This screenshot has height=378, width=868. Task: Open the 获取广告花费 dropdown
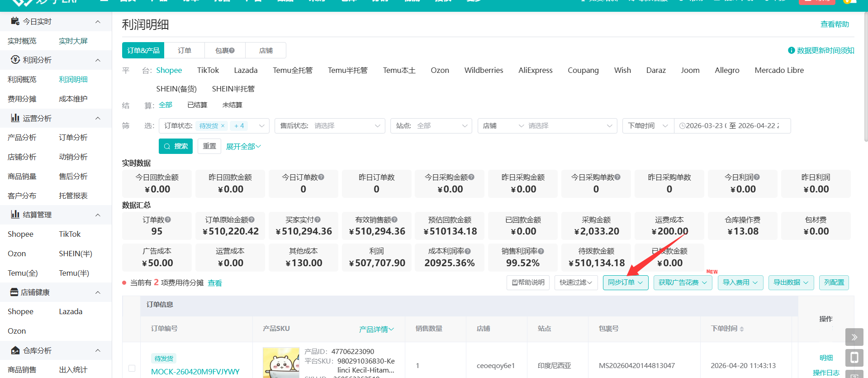683,282
